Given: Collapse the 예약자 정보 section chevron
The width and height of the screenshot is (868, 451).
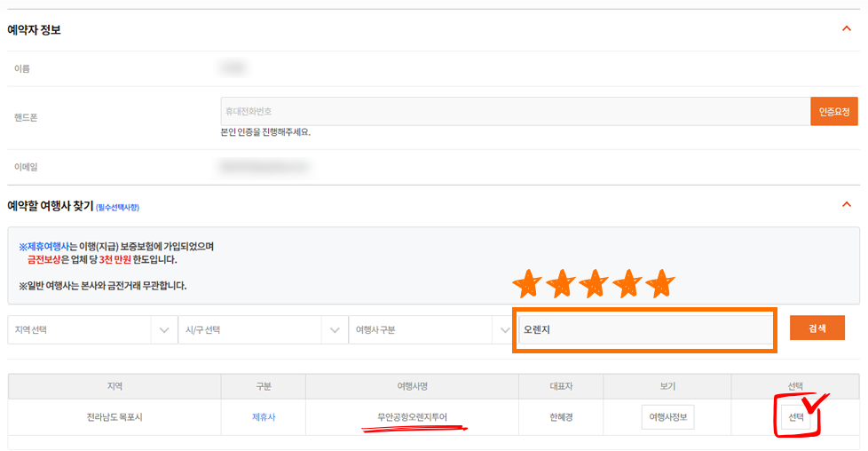Looking at the screenshot, I should point(846,29).
